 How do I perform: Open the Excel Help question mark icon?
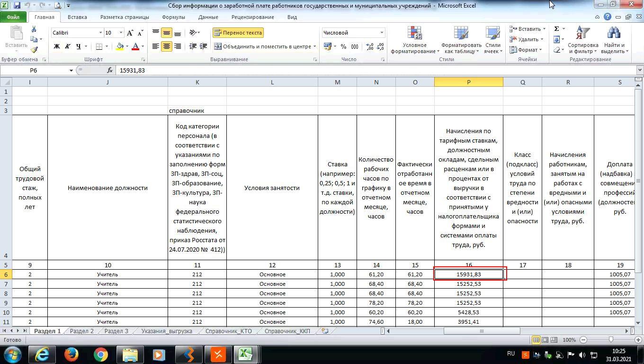608,17
